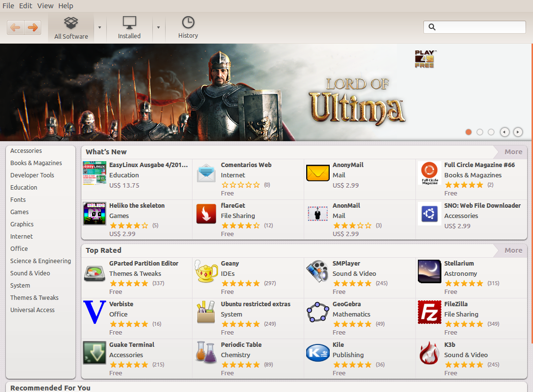Select Books & Magazines category in sidebar

(36, 163)
